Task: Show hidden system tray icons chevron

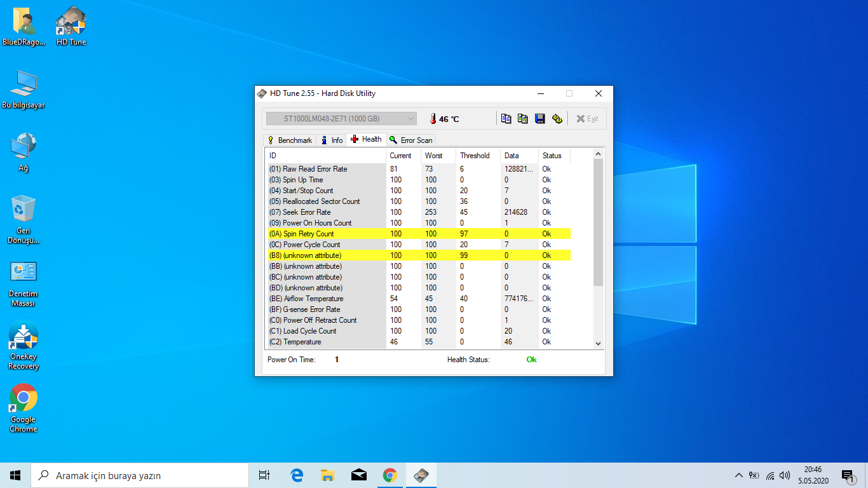Action: tap(738, 475)
